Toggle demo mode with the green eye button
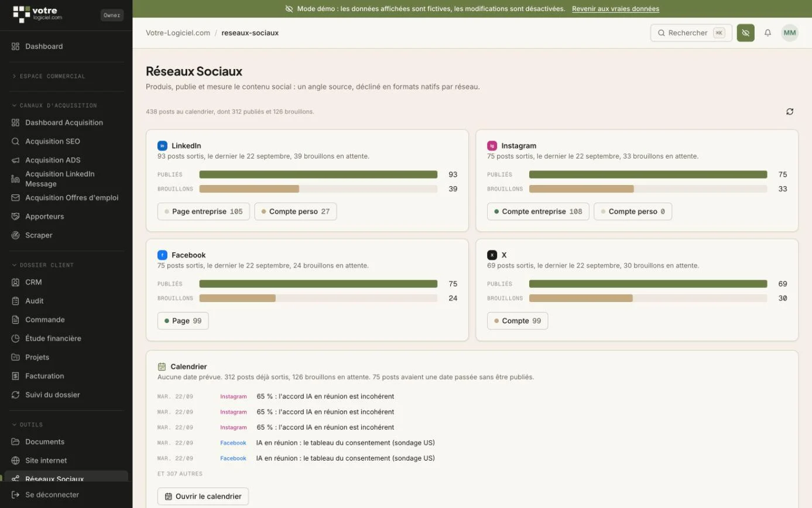Screen dimensions: 812x508 745,33
